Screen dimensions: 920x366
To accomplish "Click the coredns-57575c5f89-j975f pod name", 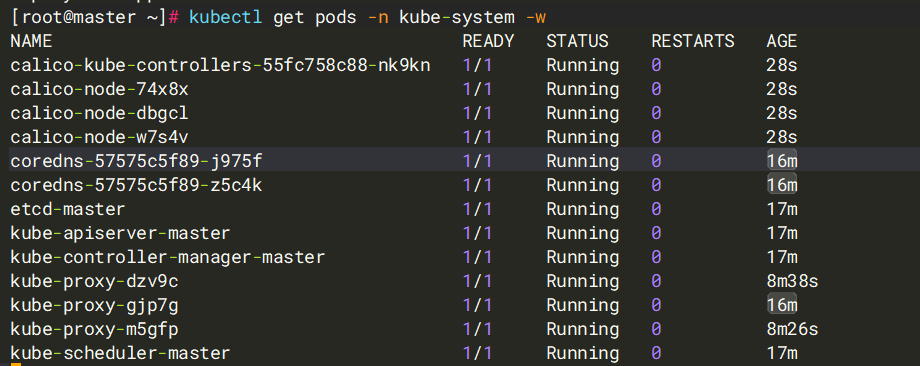I will [x=136, y=161].
